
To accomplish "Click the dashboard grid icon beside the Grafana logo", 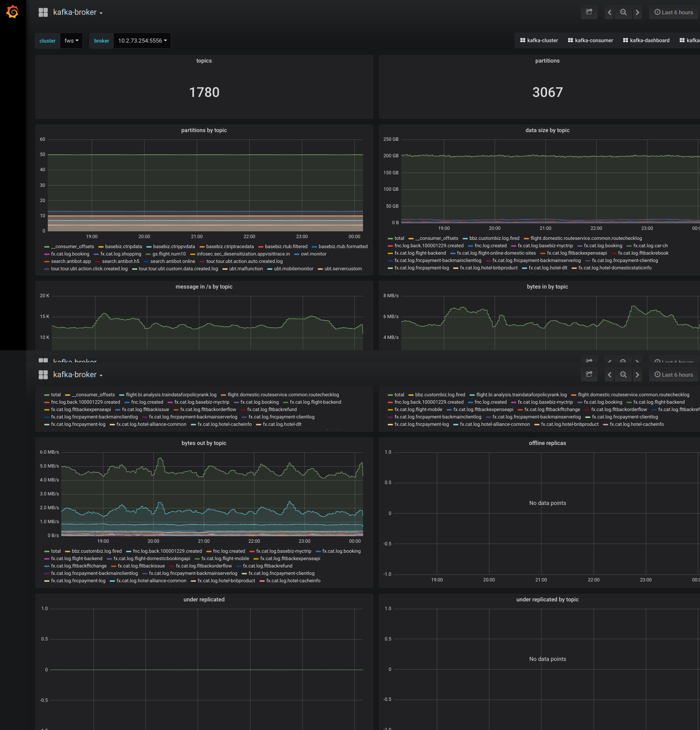I will tap(43, 13).
